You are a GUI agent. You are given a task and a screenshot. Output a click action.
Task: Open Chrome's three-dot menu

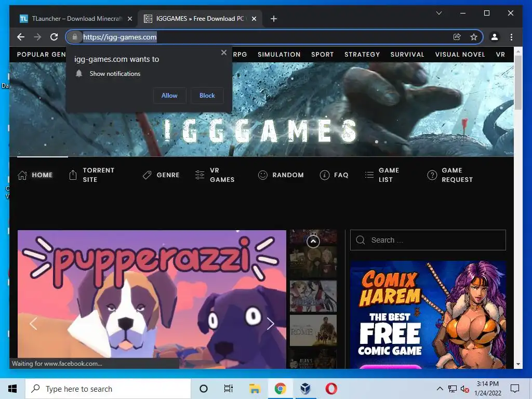click(x=511, y=37)
